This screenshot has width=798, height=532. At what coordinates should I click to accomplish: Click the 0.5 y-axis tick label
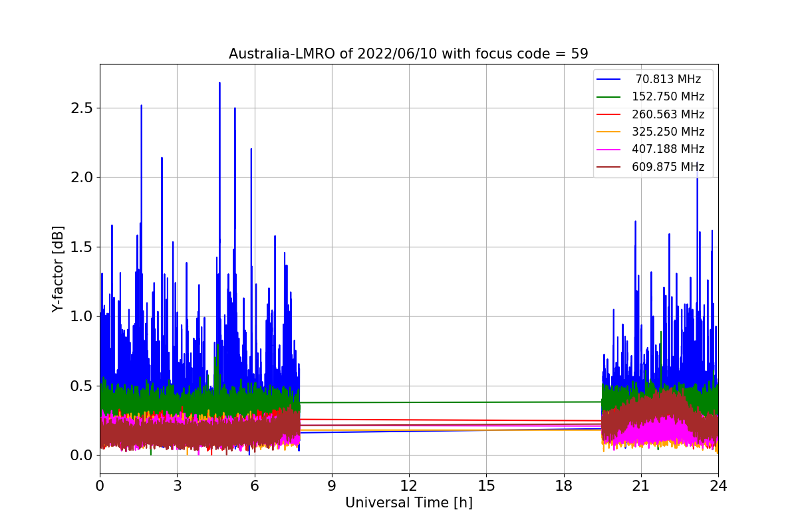82,386
